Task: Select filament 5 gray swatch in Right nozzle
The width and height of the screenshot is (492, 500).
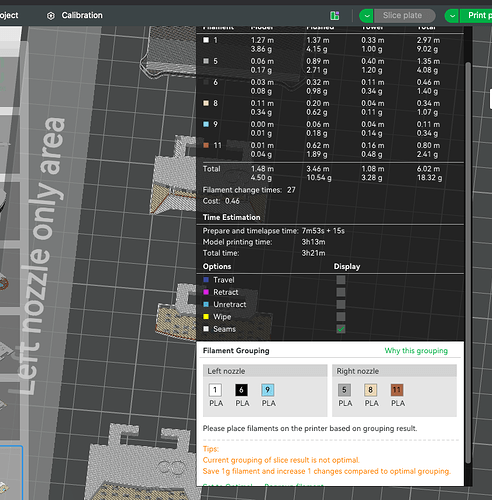Action: (344, 390)
